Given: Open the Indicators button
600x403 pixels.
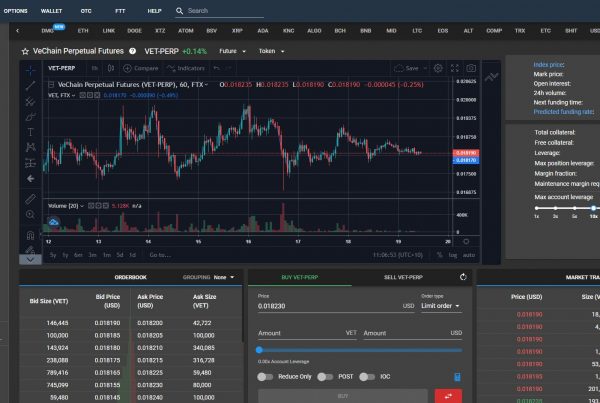Looking at the screenshot, I should (186, 68).
